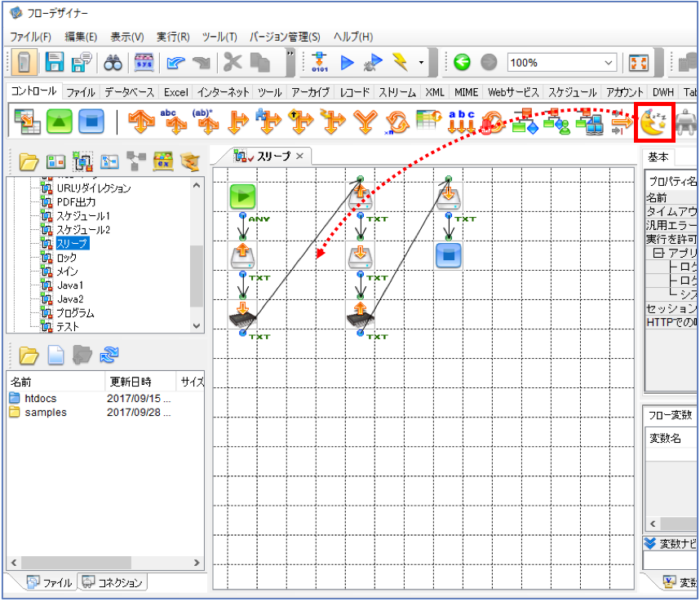Open dropdown arrow beside lightning icon
This screenshot has height=601, width=700.
click(x=421, y=63)
